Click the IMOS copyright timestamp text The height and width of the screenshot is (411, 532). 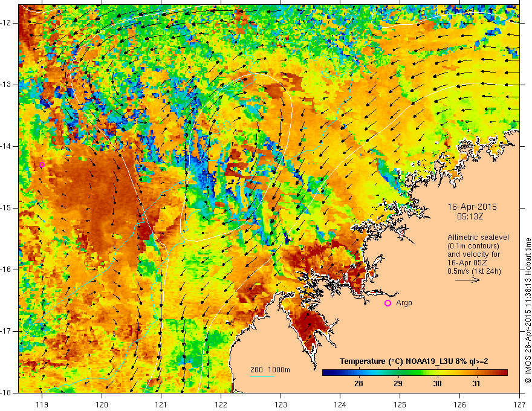click(x=528, y=311)
